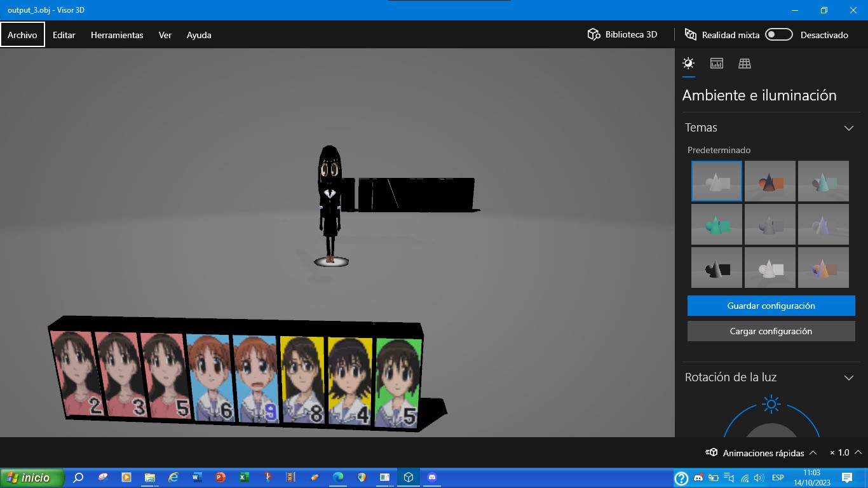Click the ESP language indicator
The image size is (868, 488).
(778, 478)
